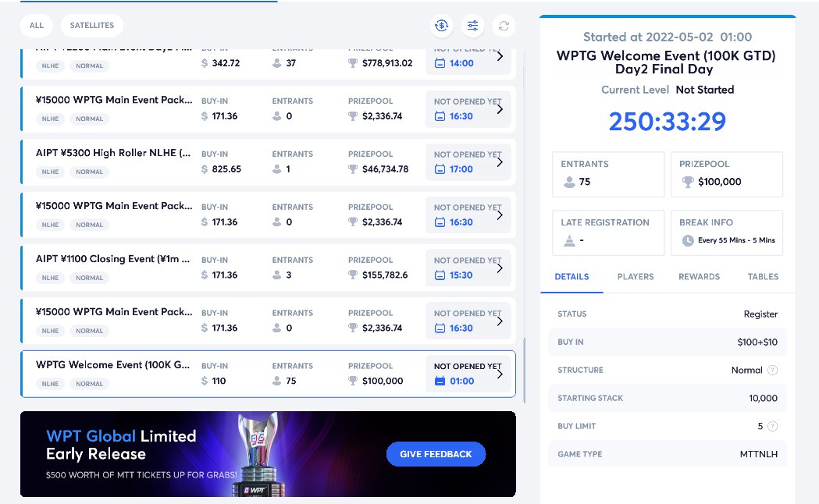Click the '$100+$10' buy-in value

tap(757, 343)
